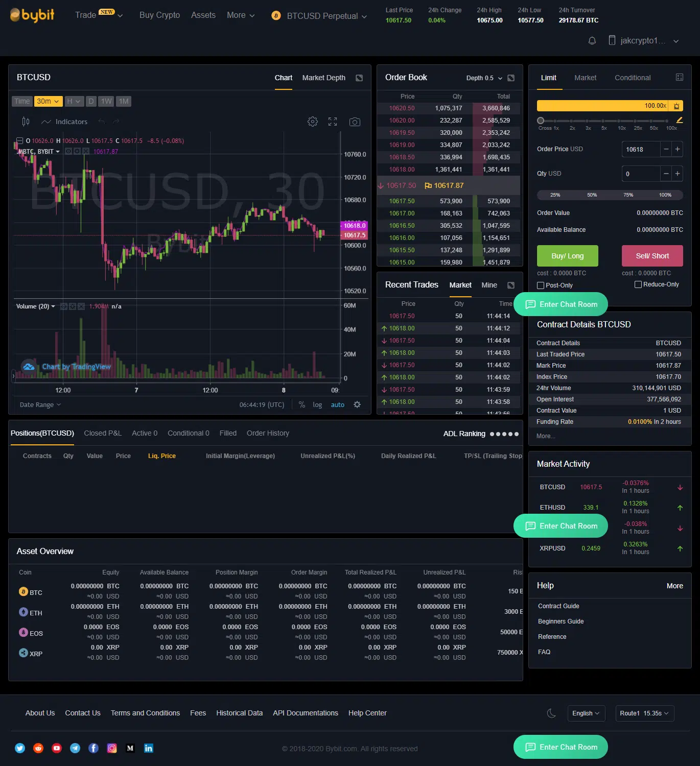700x766 pixels.
Task: Click the Buy/ Long button
Action: [567, 256]
